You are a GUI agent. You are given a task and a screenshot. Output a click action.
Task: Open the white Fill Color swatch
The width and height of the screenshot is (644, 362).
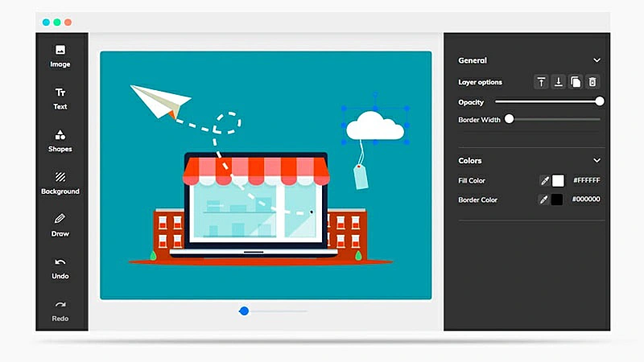click(x=558, y=181)
